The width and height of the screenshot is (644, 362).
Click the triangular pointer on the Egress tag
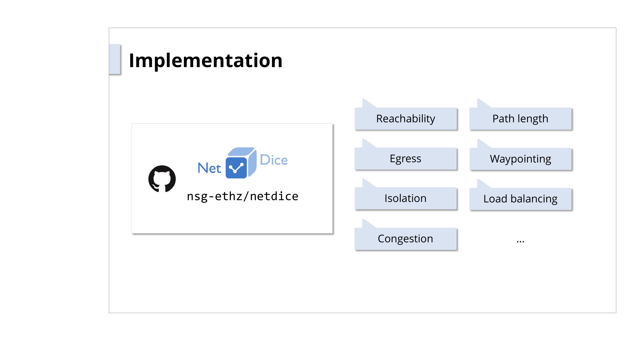coord(367,144)
